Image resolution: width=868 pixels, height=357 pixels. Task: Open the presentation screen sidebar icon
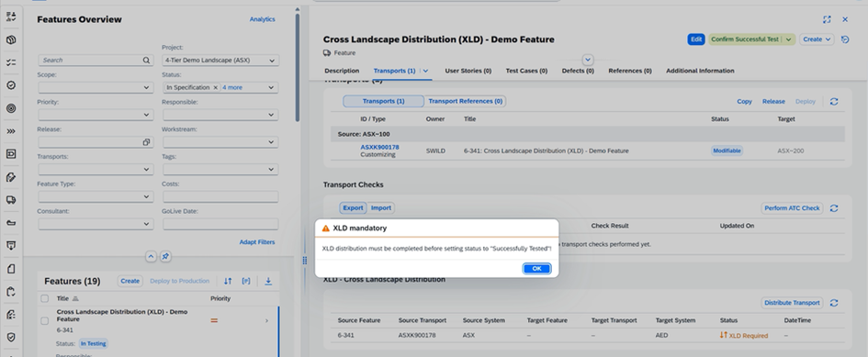click(11, 245)
